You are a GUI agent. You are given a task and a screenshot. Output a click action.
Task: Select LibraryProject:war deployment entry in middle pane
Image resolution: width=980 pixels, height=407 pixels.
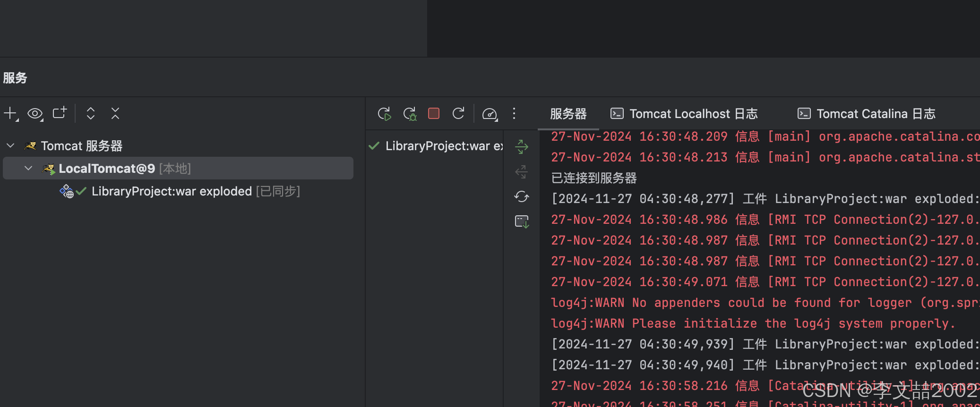(x=435, y=146)
